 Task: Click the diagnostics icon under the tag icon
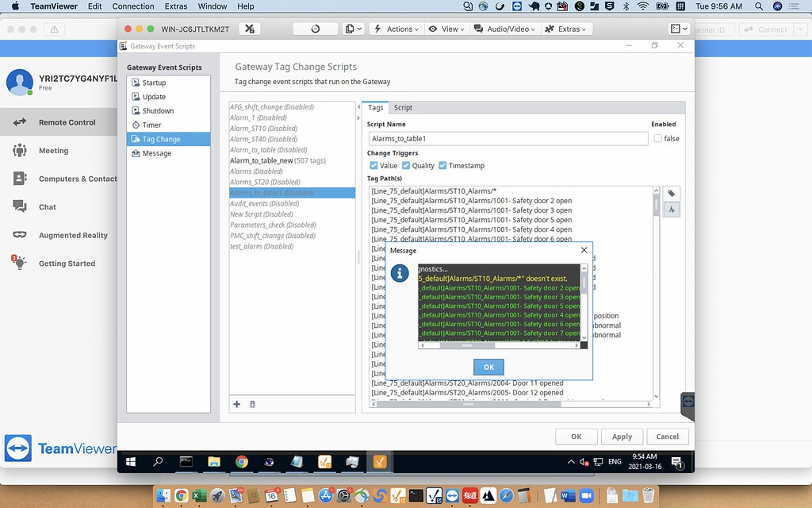[671, 209]
